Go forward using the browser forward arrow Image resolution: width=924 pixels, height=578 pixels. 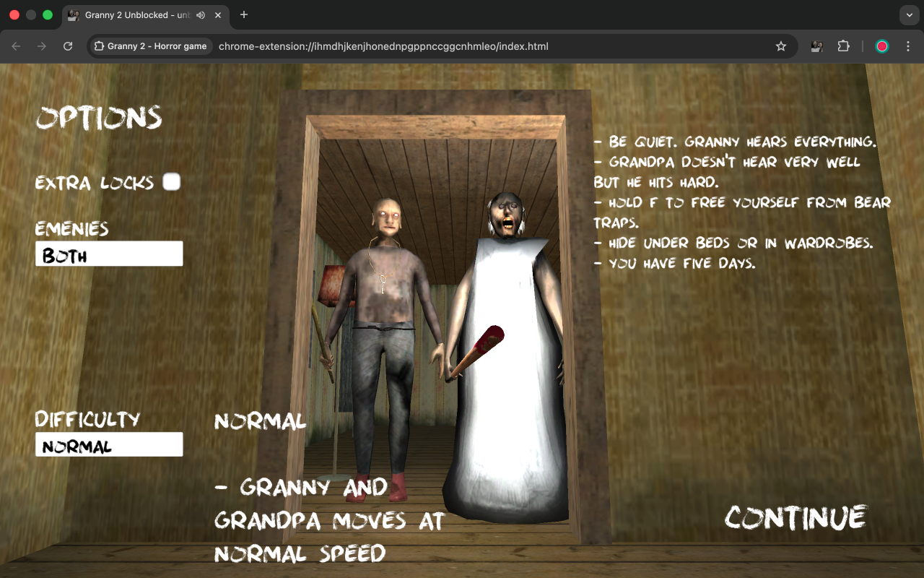tap(42, 46)
